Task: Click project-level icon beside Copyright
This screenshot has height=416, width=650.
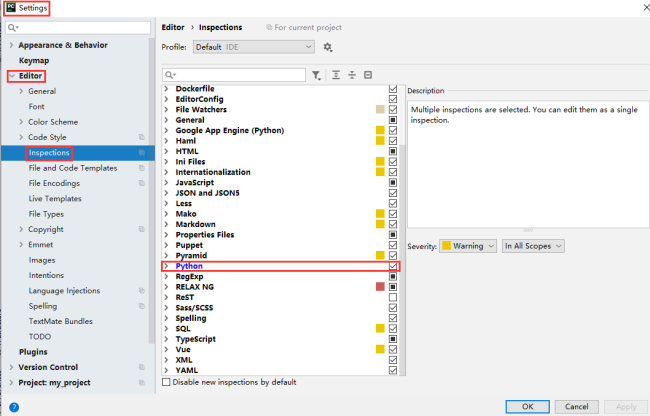Action: [x=142, y=229]
